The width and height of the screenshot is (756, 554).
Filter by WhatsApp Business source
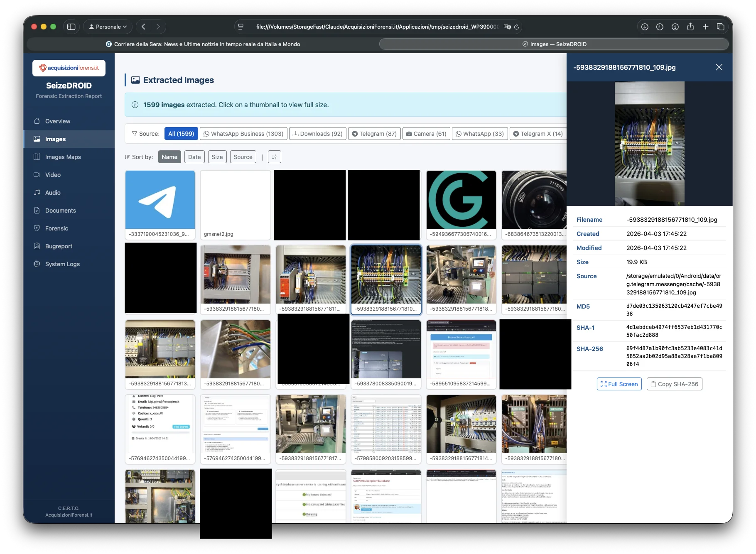[243, 134]
